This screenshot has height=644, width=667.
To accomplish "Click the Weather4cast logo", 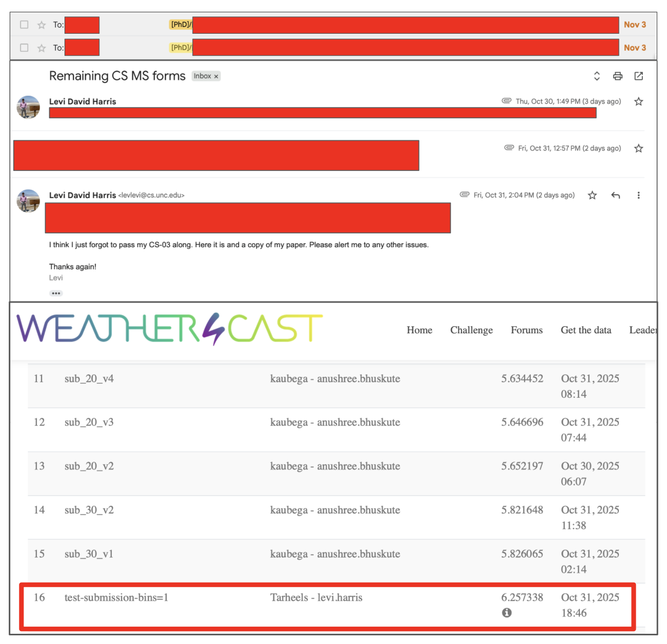I will [x=169, y=329].
